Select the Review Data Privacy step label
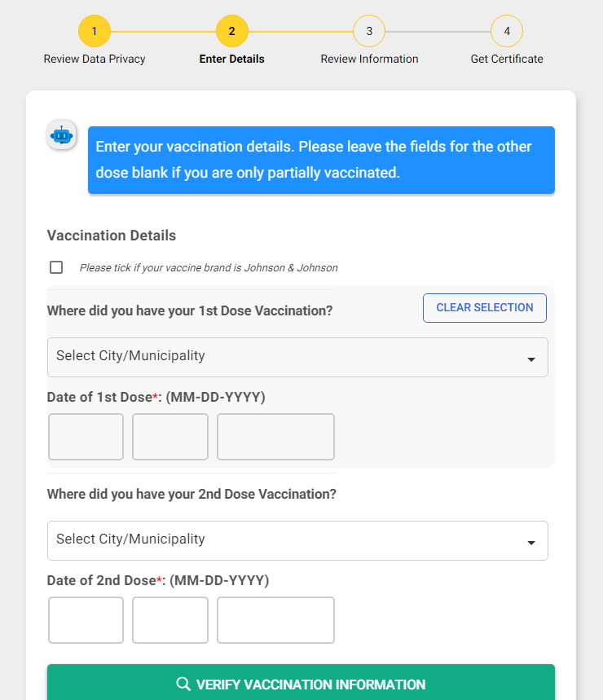603x700 pixels. [x=95, y=59]
